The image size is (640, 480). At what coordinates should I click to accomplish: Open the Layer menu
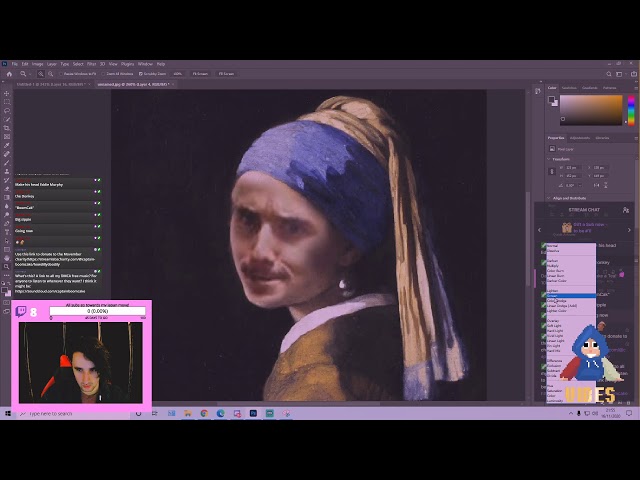[x=52, y=64]
